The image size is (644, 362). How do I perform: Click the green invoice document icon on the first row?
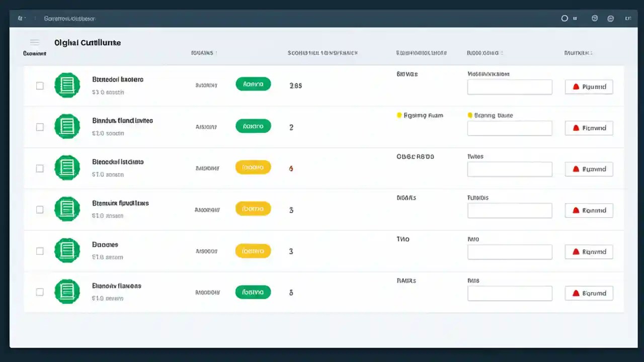click(67, 85)
